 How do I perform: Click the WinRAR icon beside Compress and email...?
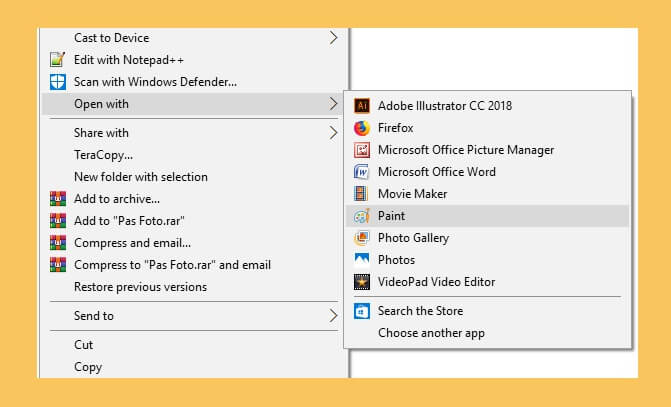(x=57, y=243)
